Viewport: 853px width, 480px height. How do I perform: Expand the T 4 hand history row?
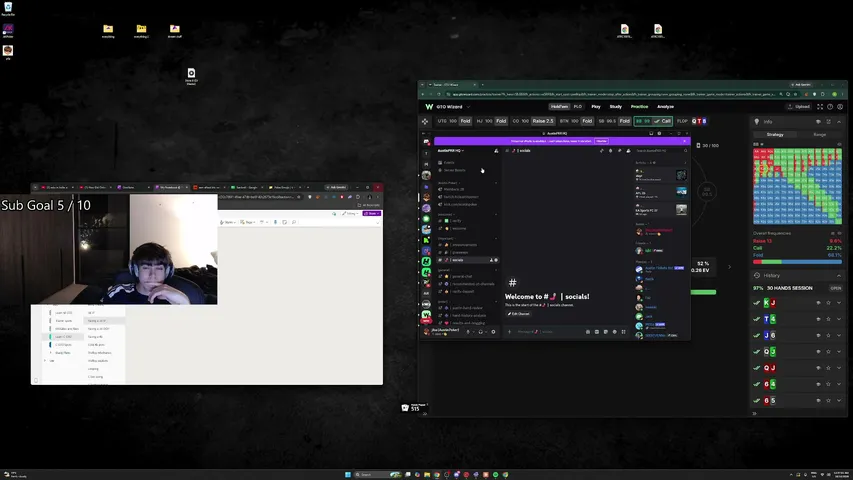[x=839, y=319]
